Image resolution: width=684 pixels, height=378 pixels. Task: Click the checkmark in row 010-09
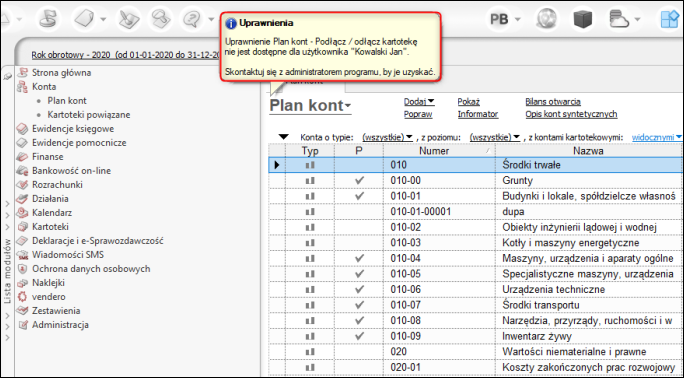point(359,336)
